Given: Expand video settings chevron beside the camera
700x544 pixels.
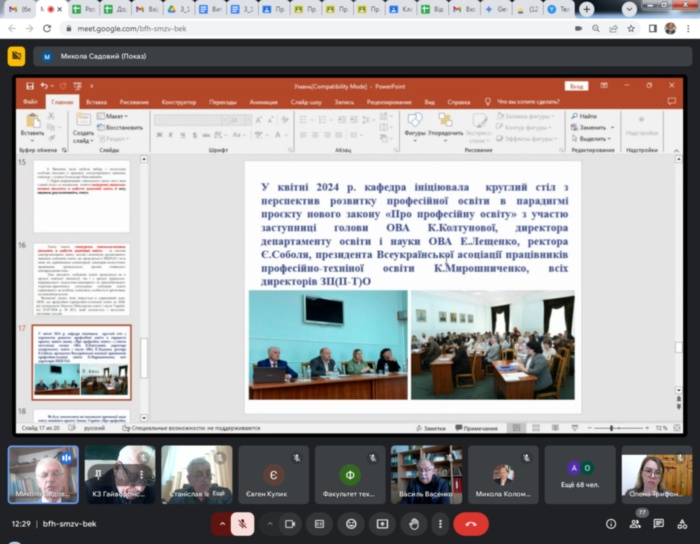Looking at the screenshot, I should [268, 523].
